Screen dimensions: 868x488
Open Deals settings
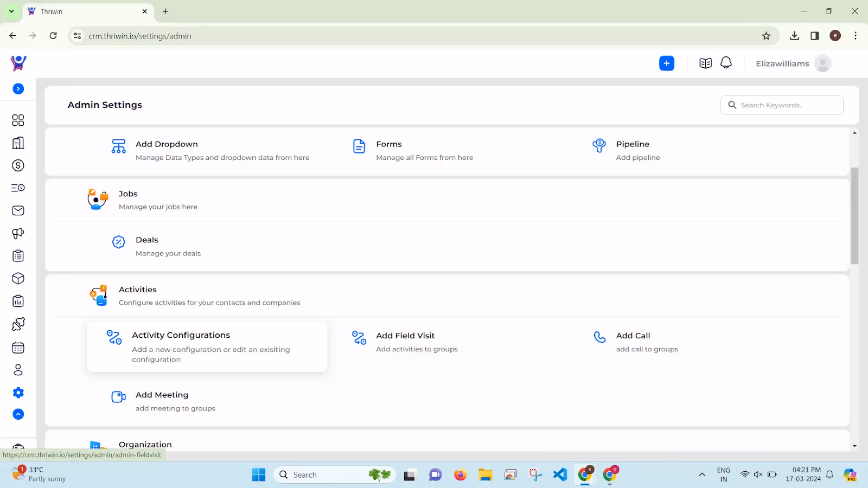click(x=147, y=240)
